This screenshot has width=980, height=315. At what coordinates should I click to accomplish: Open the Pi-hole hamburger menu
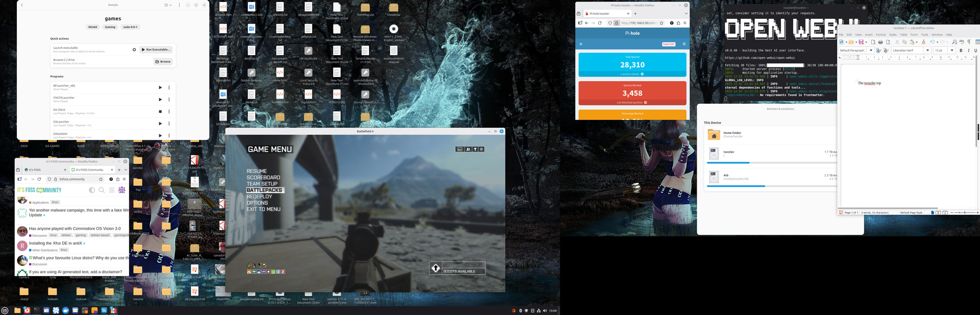684,44
